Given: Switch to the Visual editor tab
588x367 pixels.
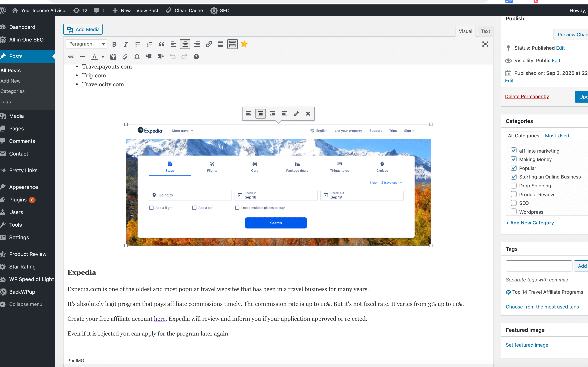Looking at the screenshot, I should click(x=465, y=31).
